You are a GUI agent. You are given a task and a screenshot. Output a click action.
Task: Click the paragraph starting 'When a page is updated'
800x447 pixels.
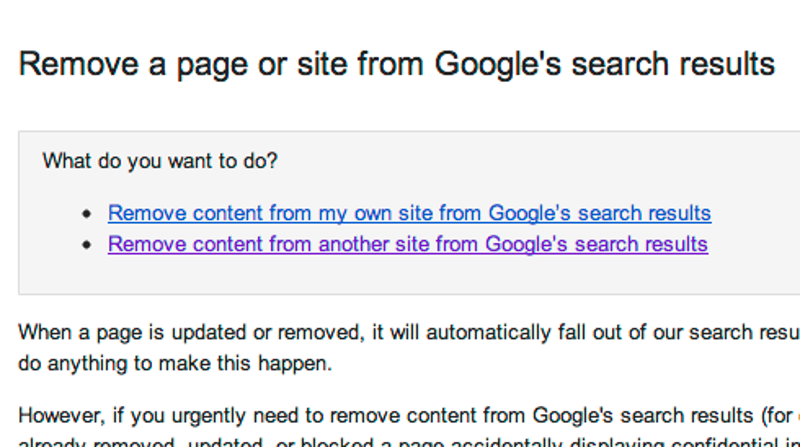coord(409,348)
